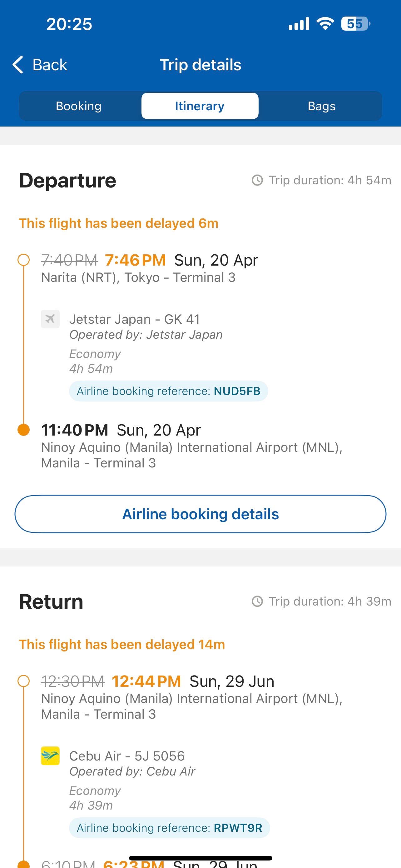The width and height of the screenshot is (401, 868).
Task: Tap the back chevron arrow icon
Action: [18, 64]
